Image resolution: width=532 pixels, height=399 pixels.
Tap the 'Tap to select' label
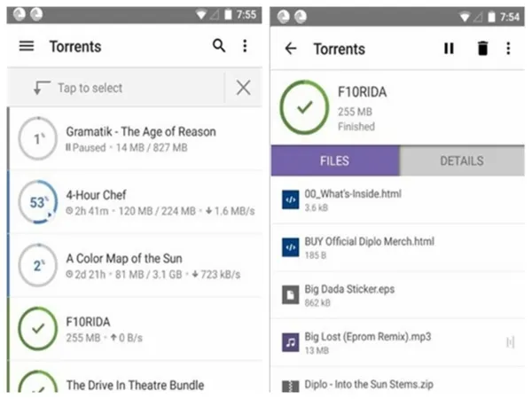(x=90, y=88)
